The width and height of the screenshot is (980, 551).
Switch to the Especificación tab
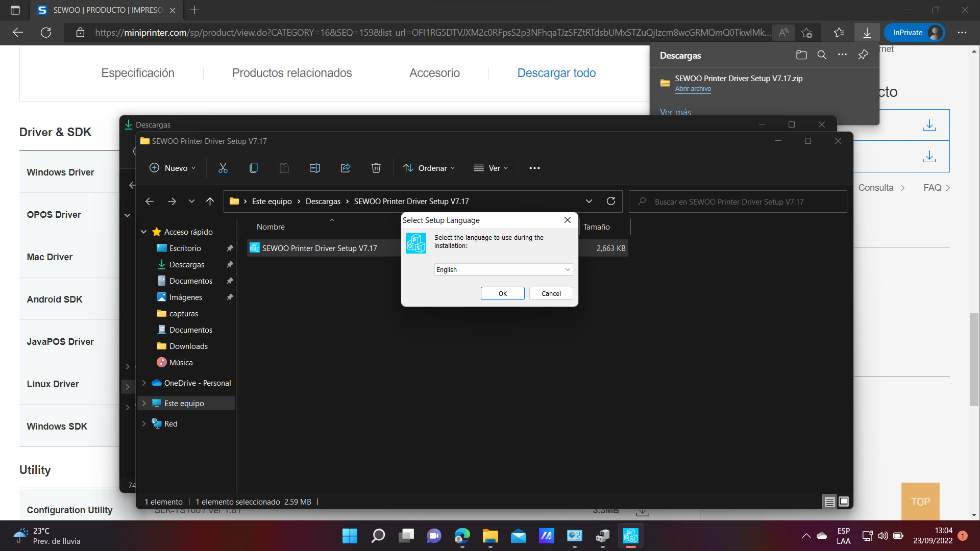coord(138,73)
